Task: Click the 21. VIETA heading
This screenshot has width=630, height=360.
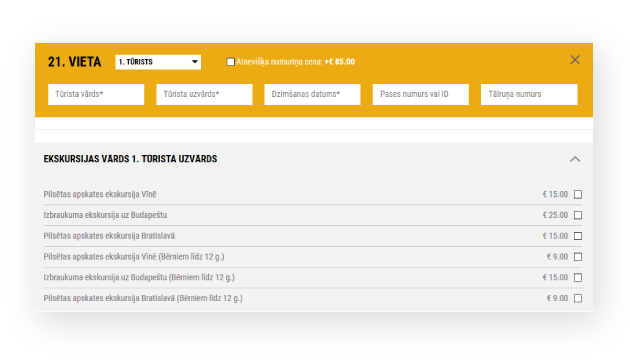Action: pyautogui.click(x=74, y=62)
